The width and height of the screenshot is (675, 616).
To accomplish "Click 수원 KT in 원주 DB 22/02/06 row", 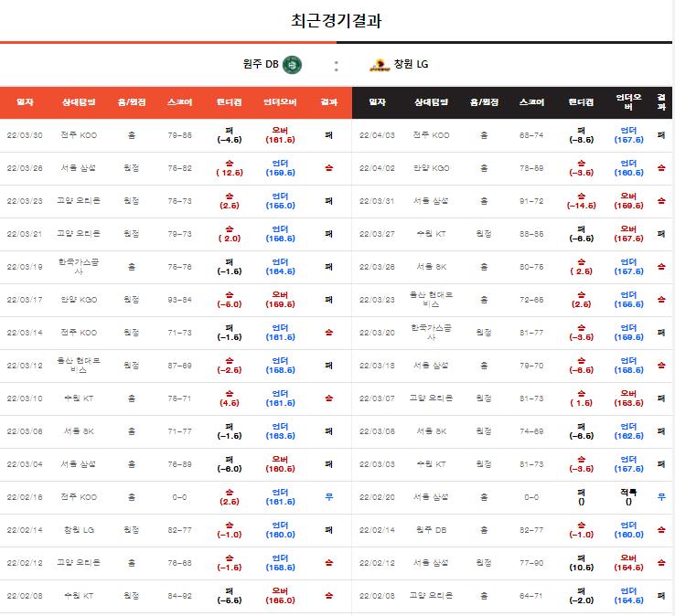I will (79, 596).
